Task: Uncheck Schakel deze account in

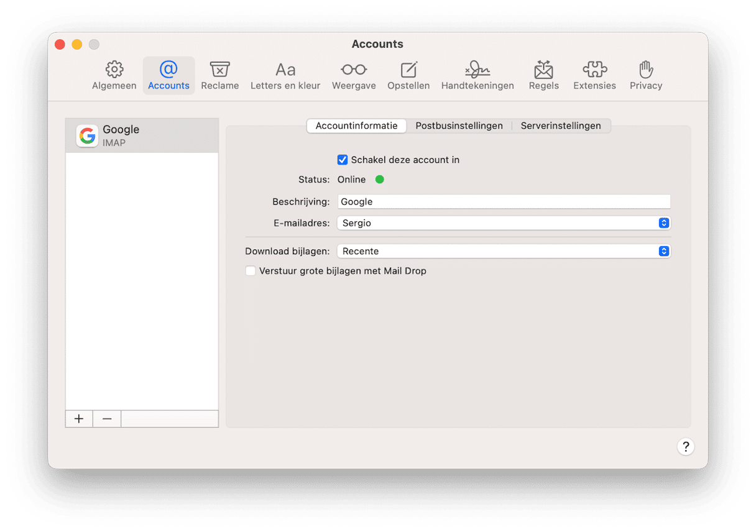Action: pyautogui.click(x=343, y=160)
